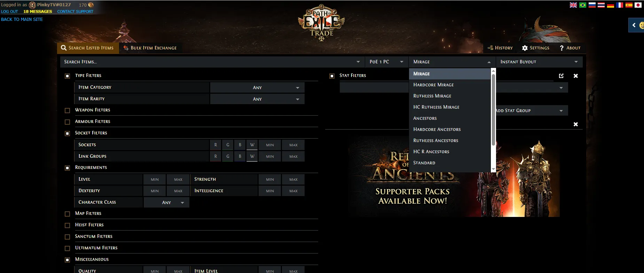
Task: Click the Sockets green G field
Action: click(228, 145)
